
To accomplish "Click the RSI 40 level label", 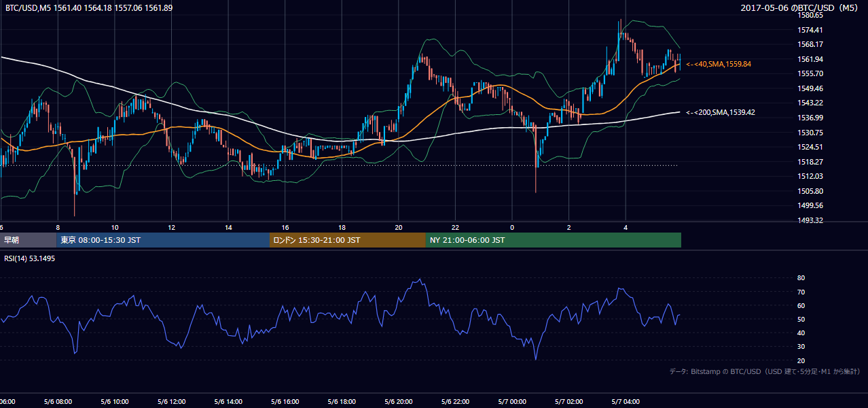I will (801, 333).
